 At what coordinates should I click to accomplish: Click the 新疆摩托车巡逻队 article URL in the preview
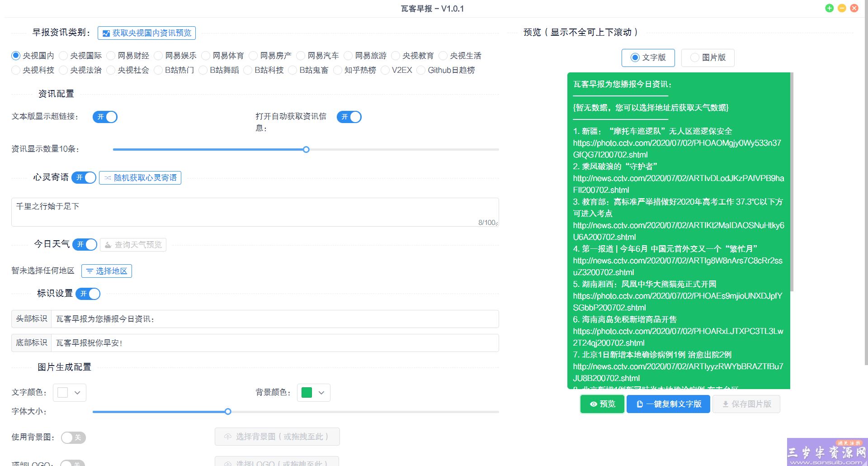677,149
